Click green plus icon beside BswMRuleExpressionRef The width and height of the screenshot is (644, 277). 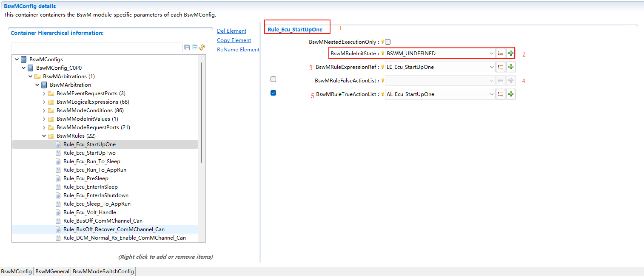tap(511, 67)
